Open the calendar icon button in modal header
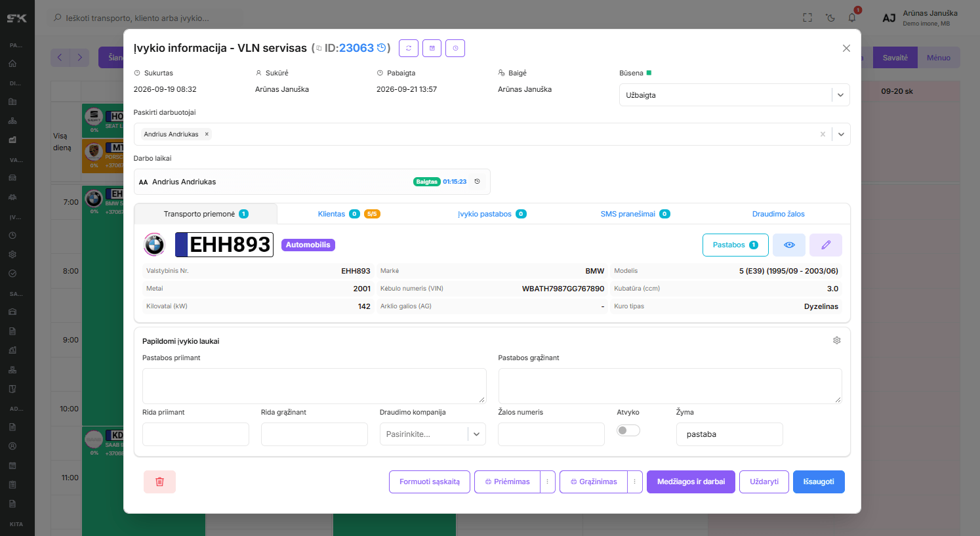The height and width of the screenshot is (536, 980). (432, 48)
